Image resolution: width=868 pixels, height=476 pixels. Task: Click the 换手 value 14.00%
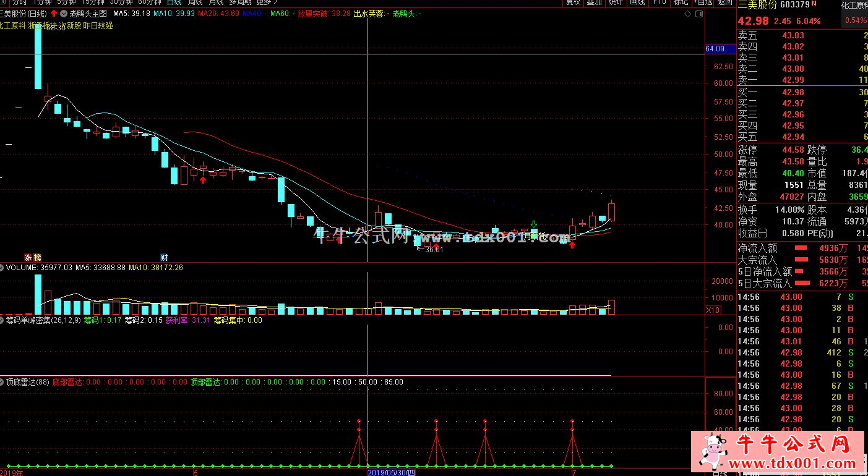[x=789, y=210]
